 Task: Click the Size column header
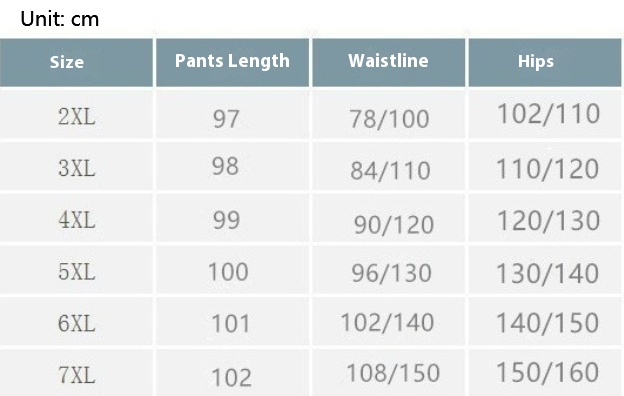point(76,62)
